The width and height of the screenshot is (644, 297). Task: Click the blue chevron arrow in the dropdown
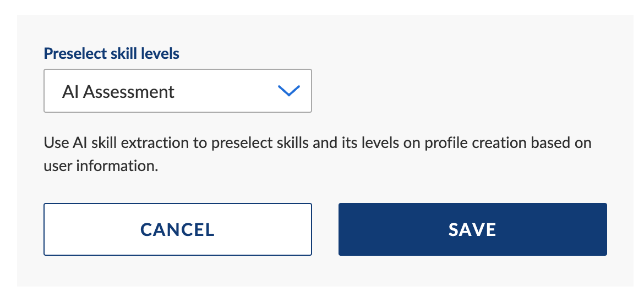[x=289, y=91]
